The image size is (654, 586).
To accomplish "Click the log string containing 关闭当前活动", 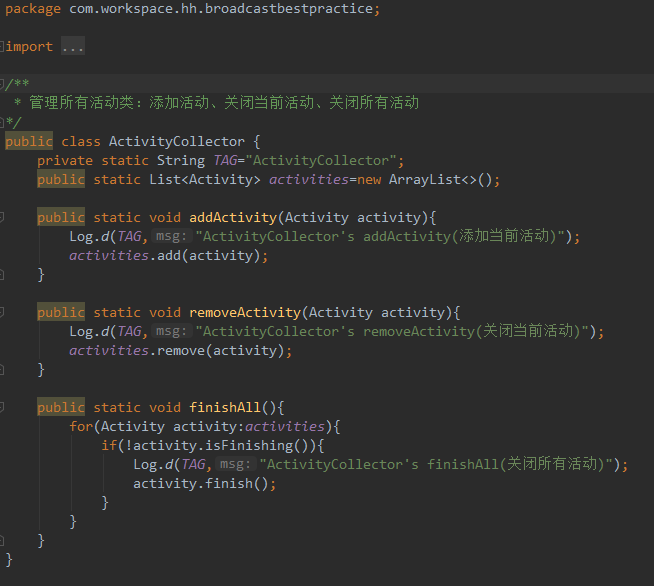I will (392, 331).
